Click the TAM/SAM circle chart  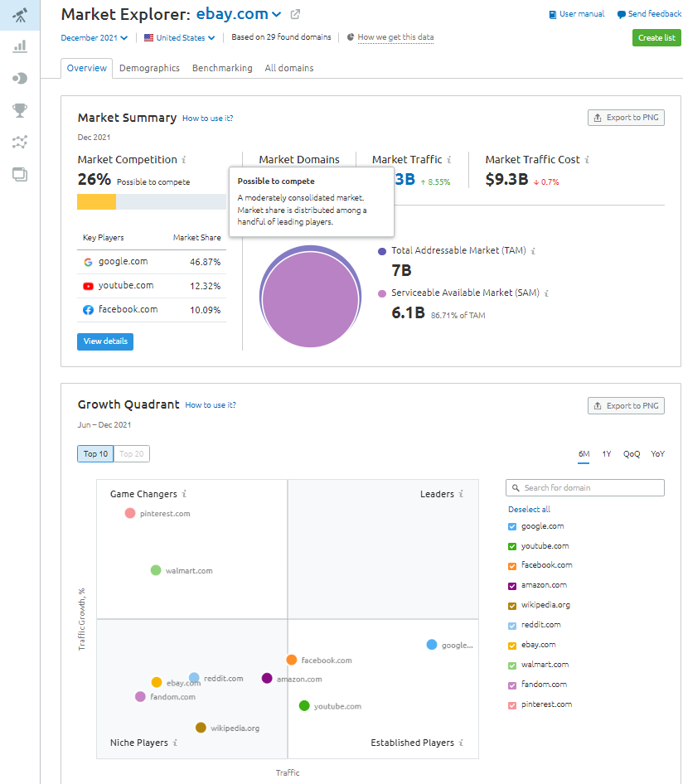tap(311, 297)
